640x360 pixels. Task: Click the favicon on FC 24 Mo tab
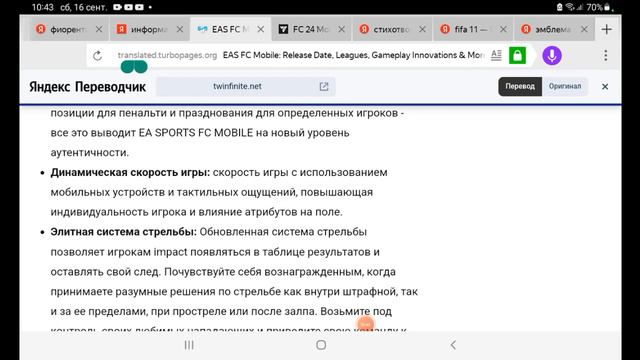click(283, 29)
